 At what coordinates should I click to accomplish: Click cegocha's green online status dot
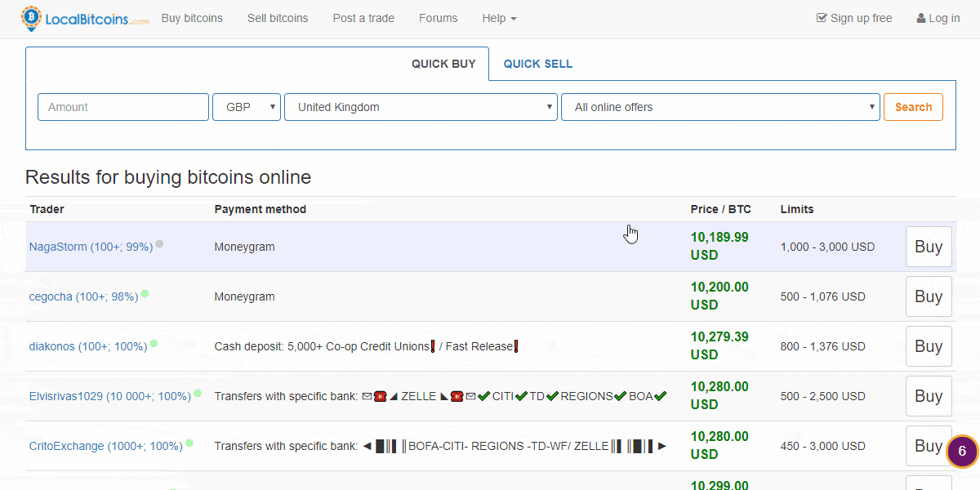(145, 293)
